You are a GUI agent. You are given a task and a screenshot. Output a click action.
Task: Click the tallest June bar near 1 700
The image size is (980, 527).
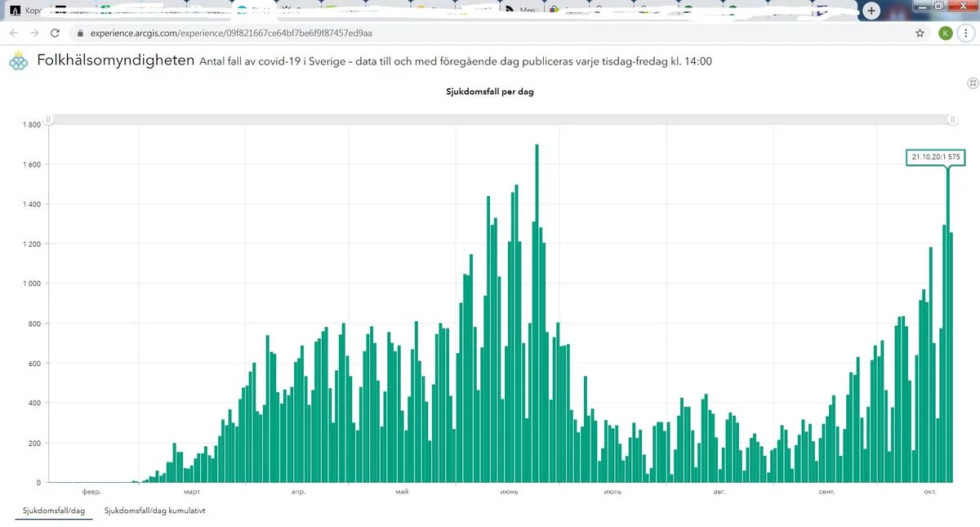(537, 313)
